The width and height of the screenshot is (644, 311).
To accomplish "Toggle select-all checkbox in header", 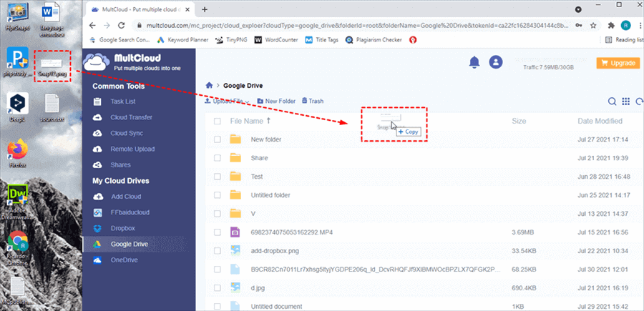I will [218, 121].
